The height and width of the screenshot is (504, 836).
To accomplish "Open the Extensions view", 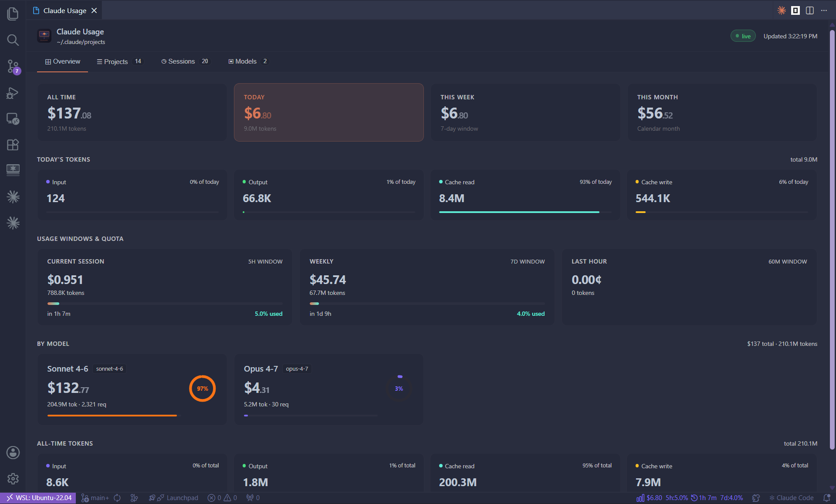I will pos(13,145).
